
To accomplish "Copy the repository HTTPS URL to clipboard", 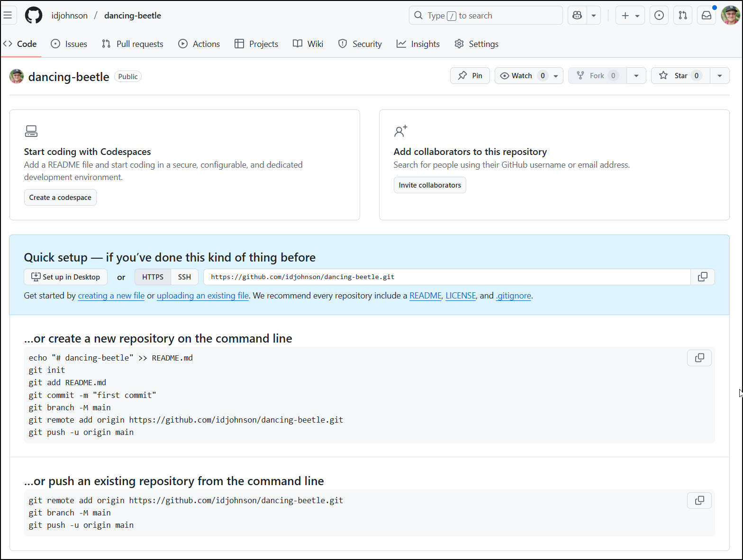I will coord(702,277).
